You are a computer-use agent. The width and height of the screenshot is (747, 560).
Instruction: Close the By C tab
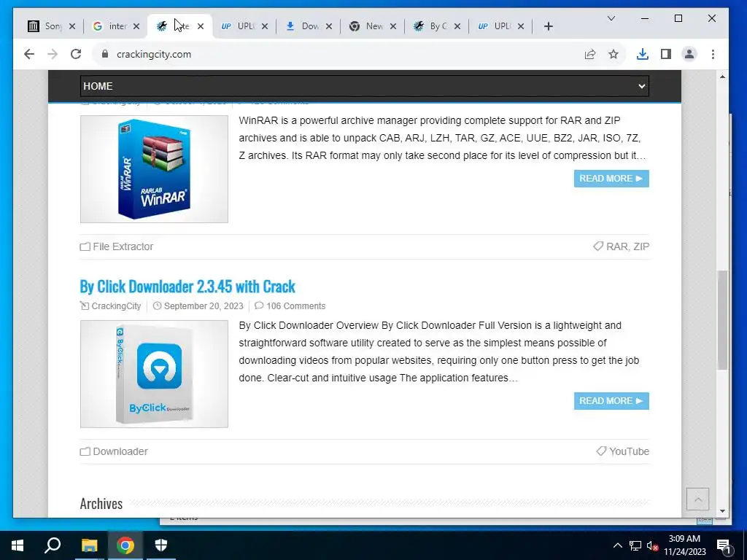tap(457, 26)
